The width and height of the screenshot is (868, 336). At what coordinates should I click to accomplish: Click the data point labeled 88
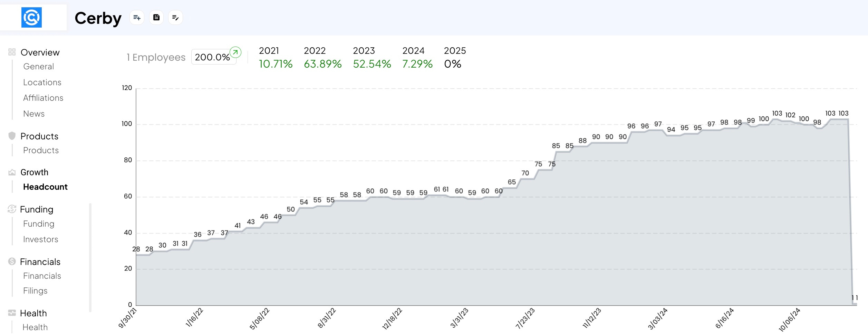[582, 141]
